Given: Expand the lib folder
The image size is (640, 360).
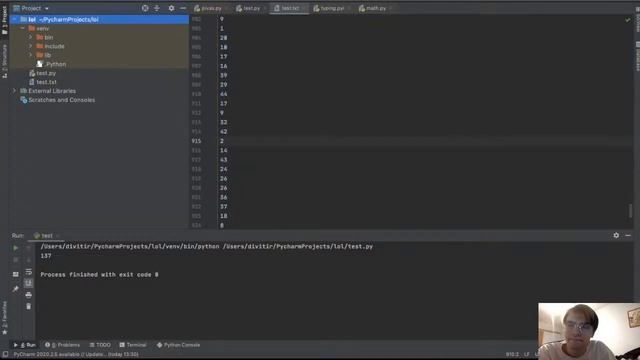Looking at the screenshot, I should coord(31,55).
